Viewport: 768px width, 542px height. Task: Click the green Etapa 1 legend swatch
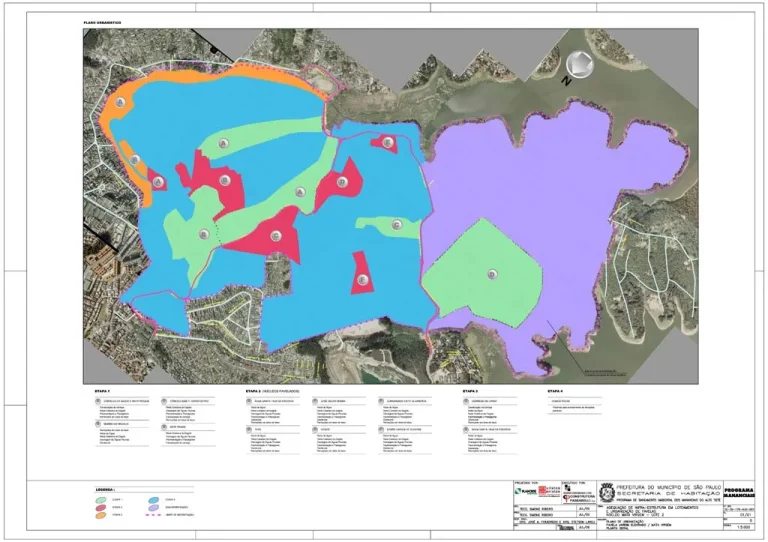[103, 498]
